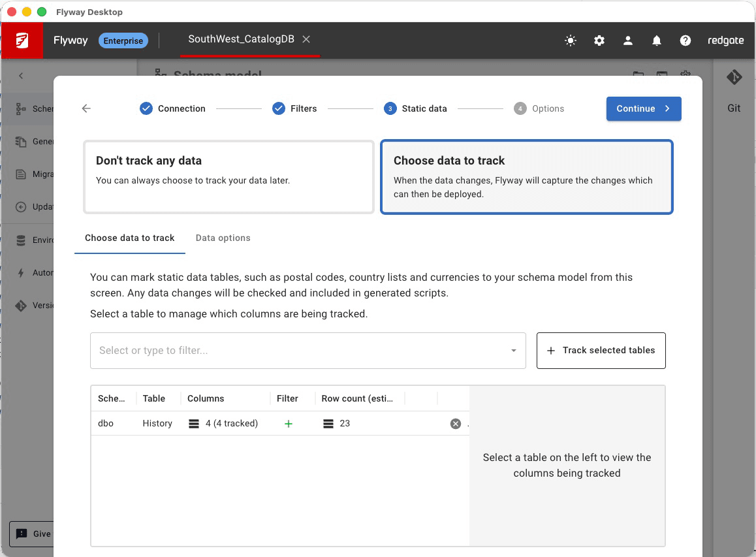Click the Migrations sidebar icon

(x=21, y=174)
